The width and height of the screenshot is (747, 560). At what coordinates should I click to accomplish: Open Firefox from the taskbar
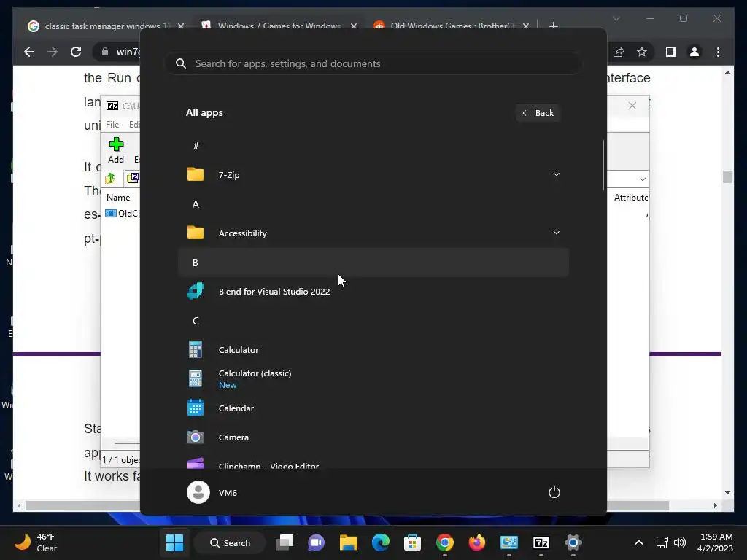[476, 542]
